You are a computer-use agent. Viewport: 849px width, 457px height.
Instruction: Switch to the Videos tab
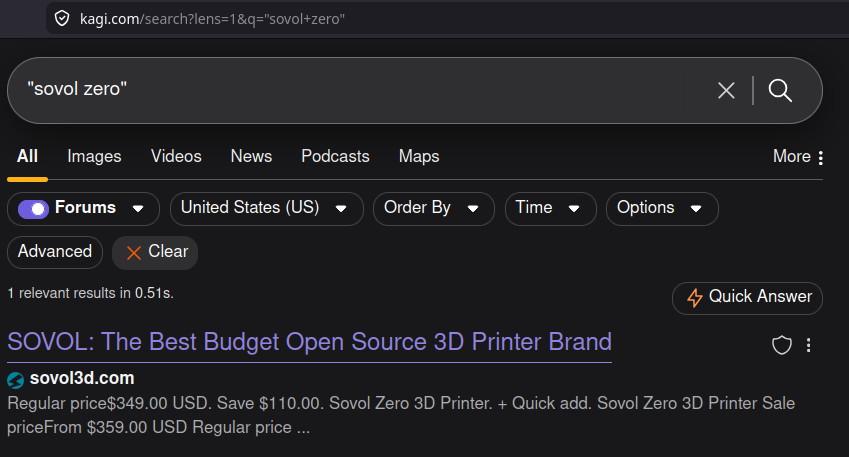176,156
